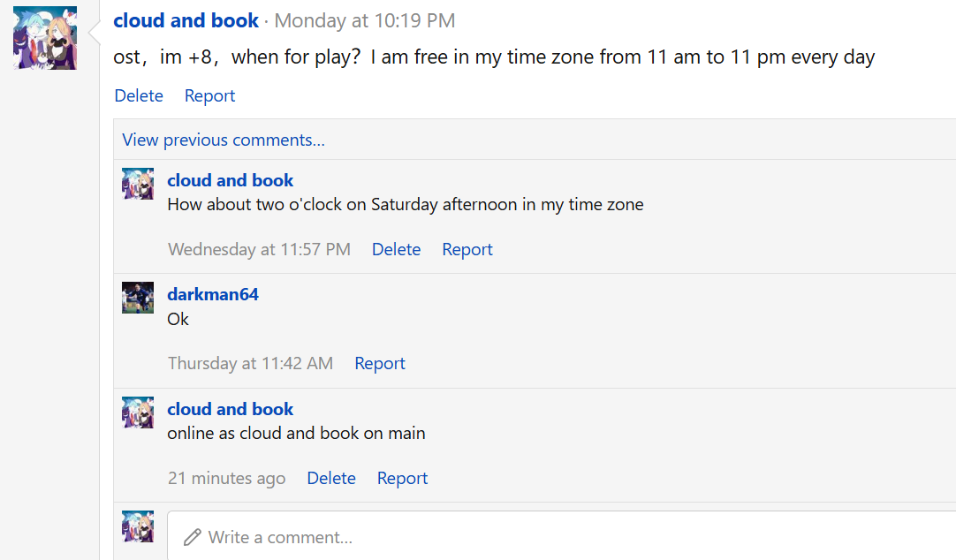The image size is (956, 560).
Task: Click your avatar beside the comment box
Action: click(x=138, y=526)
